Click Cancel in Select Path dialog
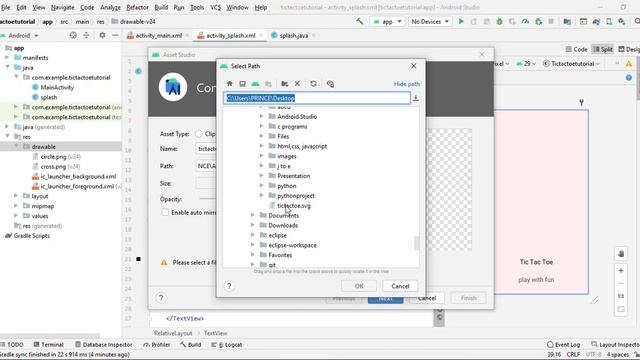Image resolution: width=640 pixels, height=360 pixels. [x=400, y=286]
